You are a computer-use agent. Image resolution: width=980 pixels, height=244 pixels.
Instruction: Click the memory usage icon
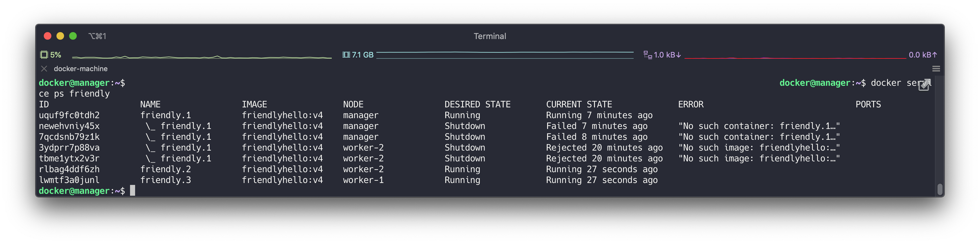coord(346,55)
